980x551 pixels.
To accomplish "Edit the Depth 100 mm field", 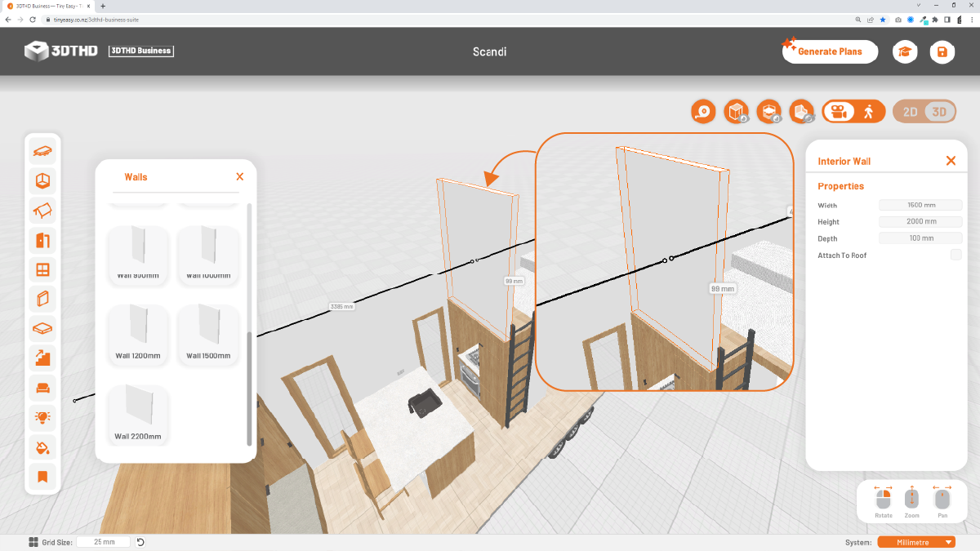I will pyautogui.click(x=921, y=238).
